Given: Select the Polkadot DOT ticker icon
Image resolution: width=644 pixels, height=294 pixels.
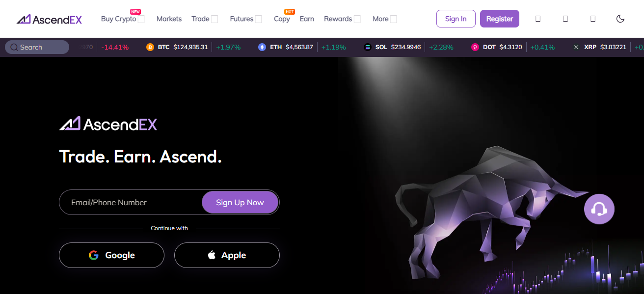Looking at the screenshot, I should (x=475, y=47).
